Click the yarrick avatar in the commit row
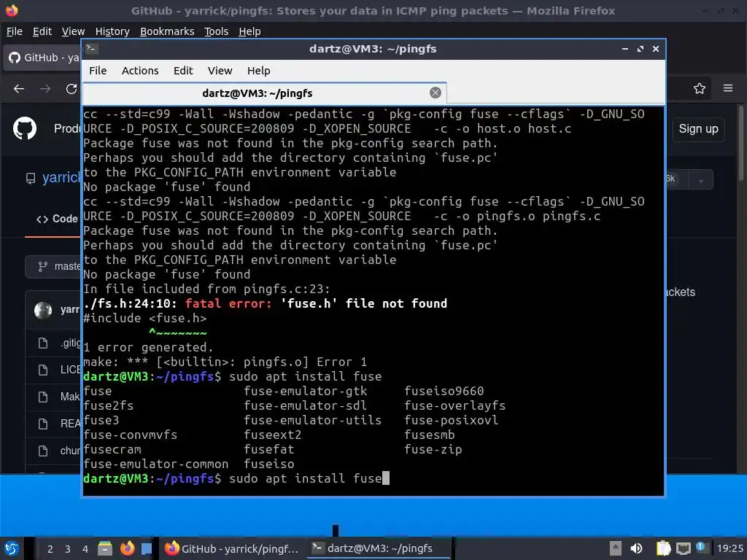The image size is (747, 560). 43,310
